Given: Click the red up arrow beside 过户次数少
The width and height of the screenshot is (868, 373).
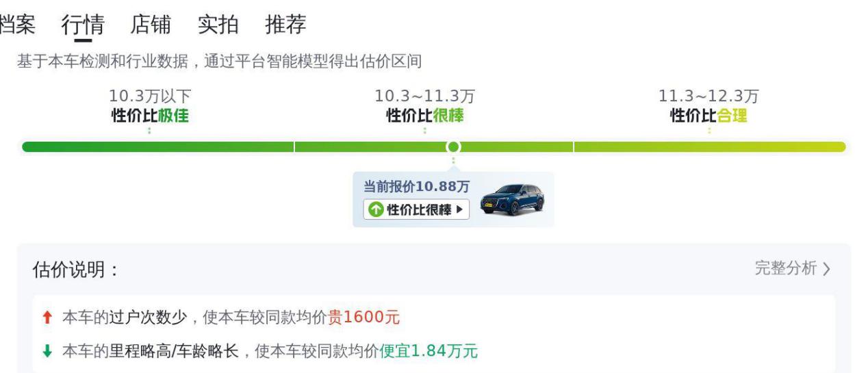Looking at the screenshot, I should pyautogui.click(x=47, y=318).
